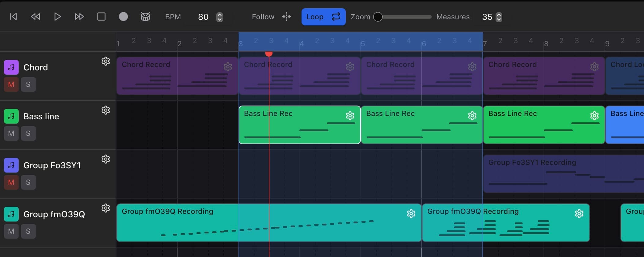Click the green Bass line instrument icon

[11, 116]
